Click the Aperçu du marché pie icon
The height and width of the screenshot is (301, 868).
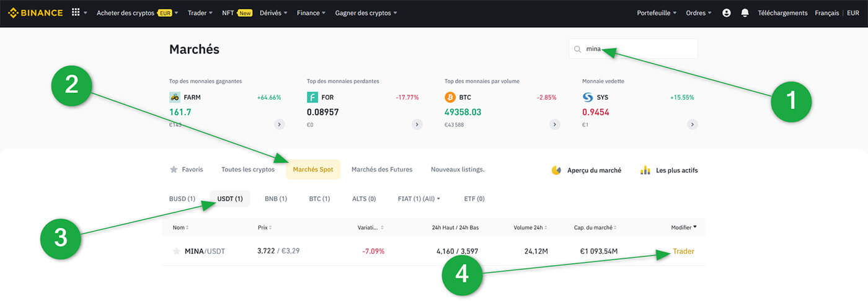(556, 170)
